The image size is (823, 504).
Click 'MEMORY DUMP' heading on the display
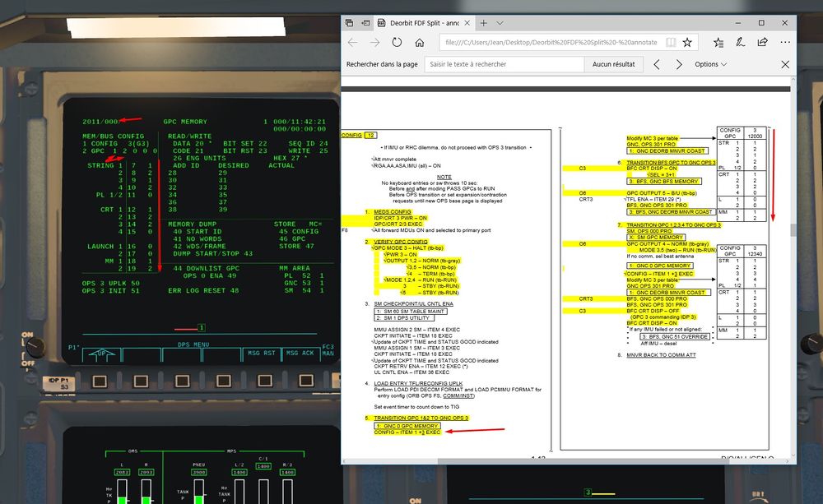192,224
